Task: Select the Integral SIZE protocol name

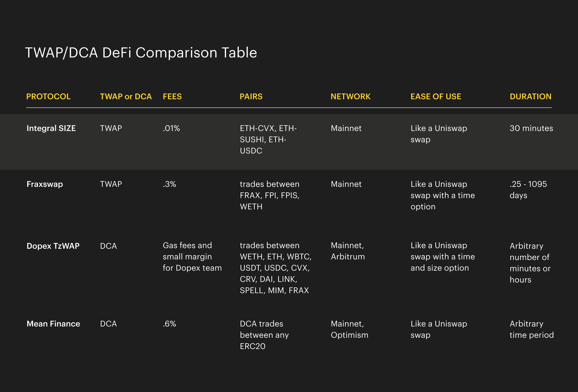Action: (51, 128)
